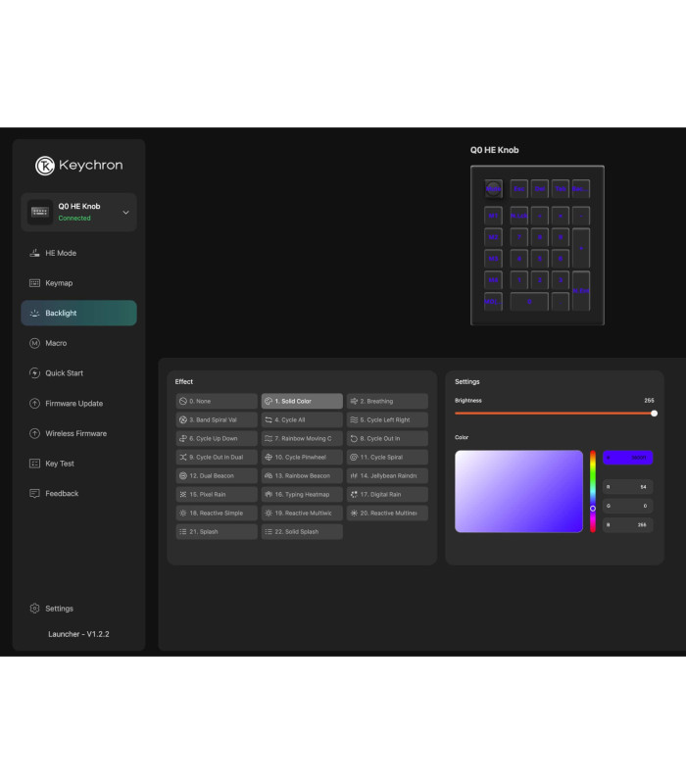Click the R color value field
Image resolution: width=686 pixels, height=784 pixels.
[x=627, y=486]
